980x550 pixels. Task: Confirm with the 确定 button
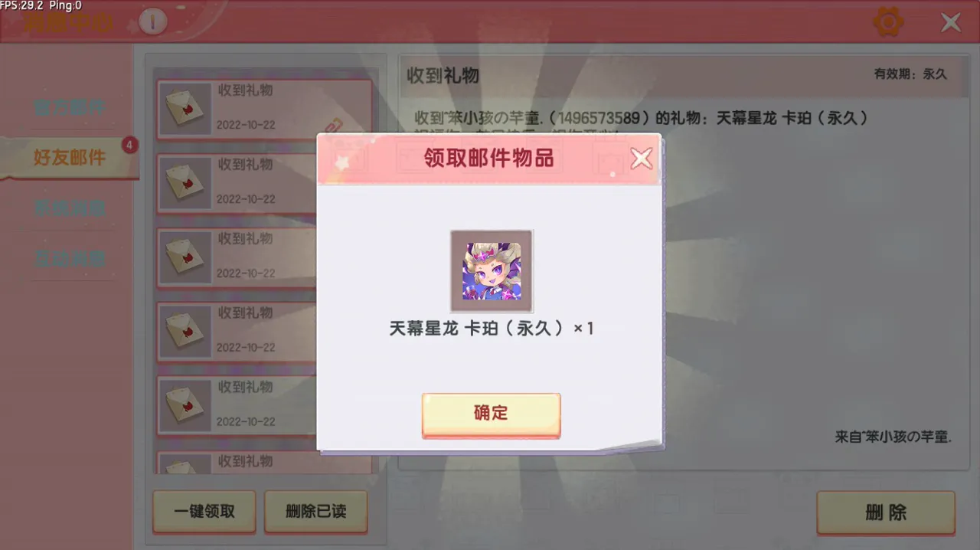pos(491,414)
